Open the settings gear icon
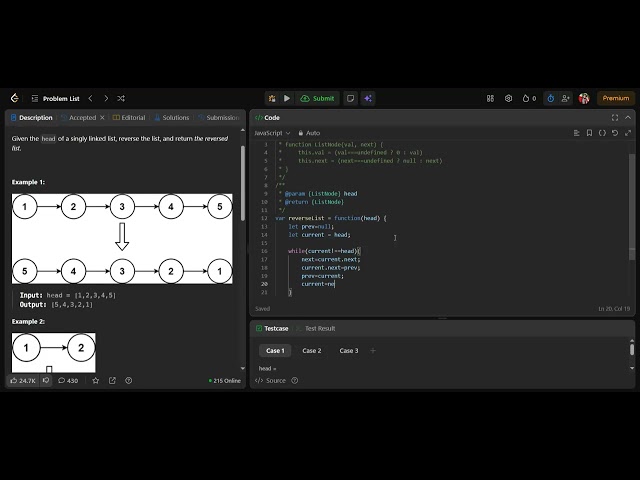This screenshot has width=640, height=480. [508, 98]
